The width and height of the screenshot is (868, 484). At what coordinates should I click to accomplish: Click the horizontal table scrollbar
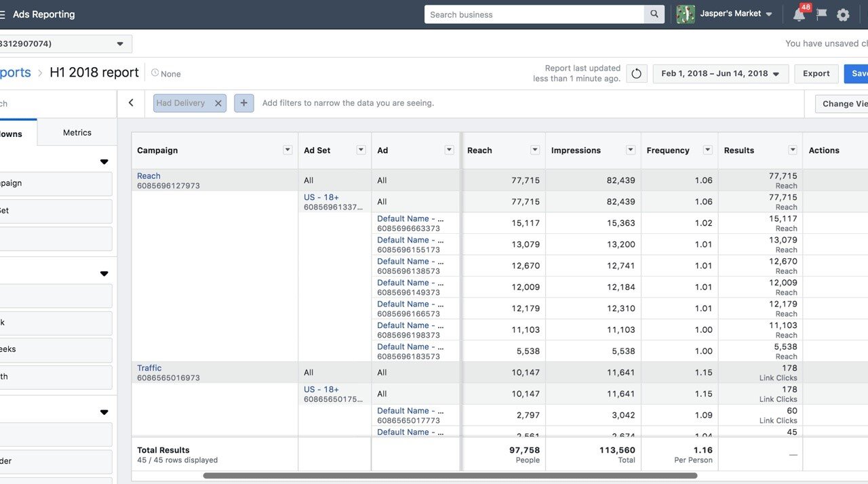click(450, 476)
